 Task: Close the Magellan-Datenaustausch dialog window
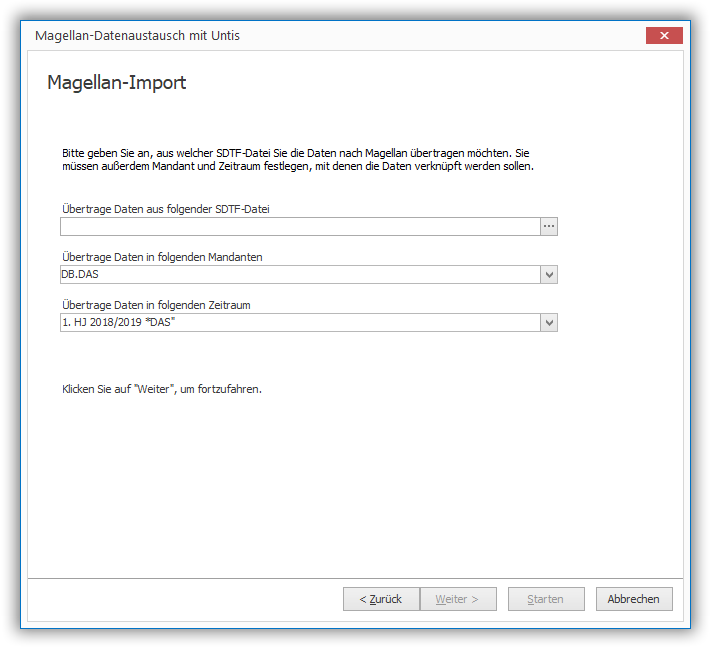pyautogui.click(x=664, y=36)
